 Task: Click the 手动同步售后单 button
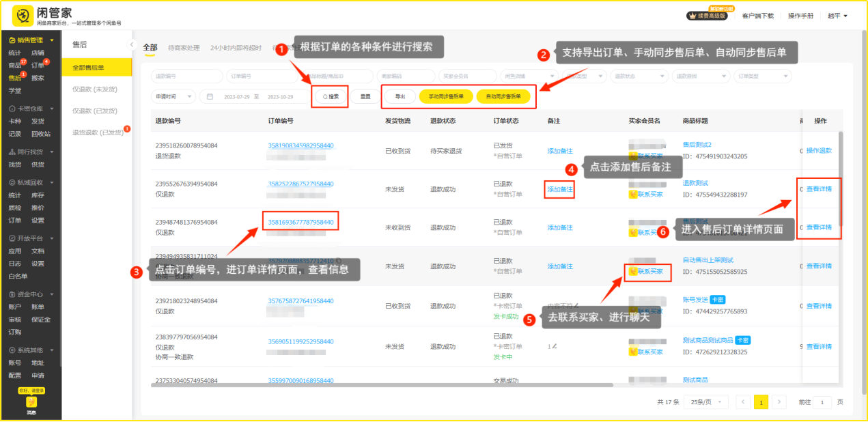pyautogui.click(x=446, y=97)
